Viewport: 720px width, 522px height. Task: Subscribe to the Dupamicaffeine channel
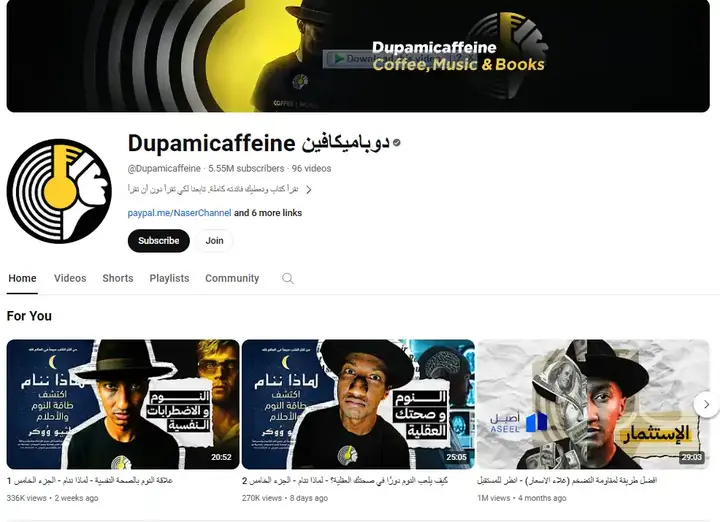tap(158, 241)
